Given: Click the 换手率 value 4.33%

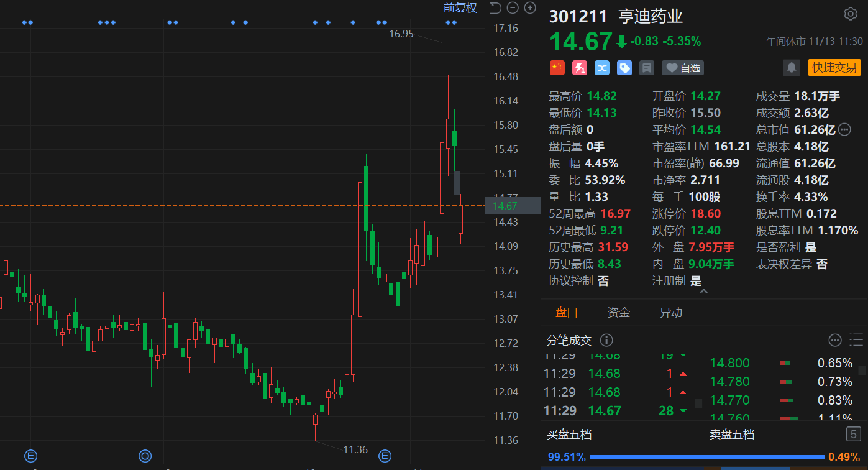Looking at the screenshot, I should (811, 196).
